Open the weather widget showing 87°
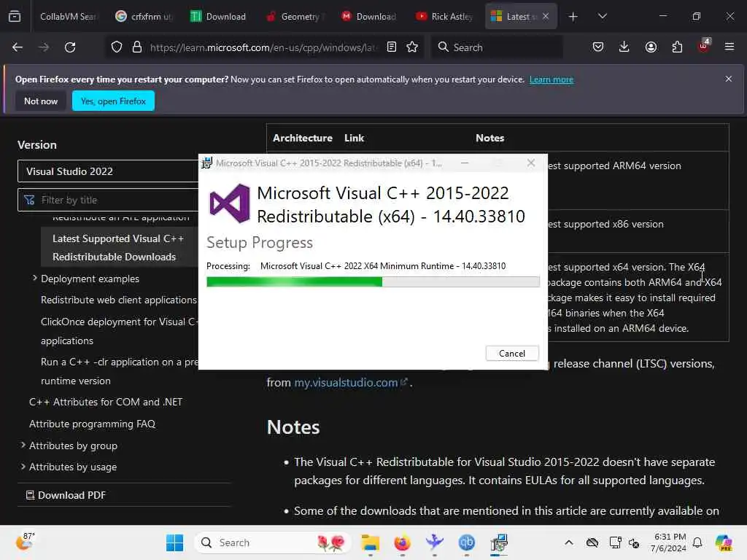The width and height of the screenshot is (747, 560). [25, 542]
